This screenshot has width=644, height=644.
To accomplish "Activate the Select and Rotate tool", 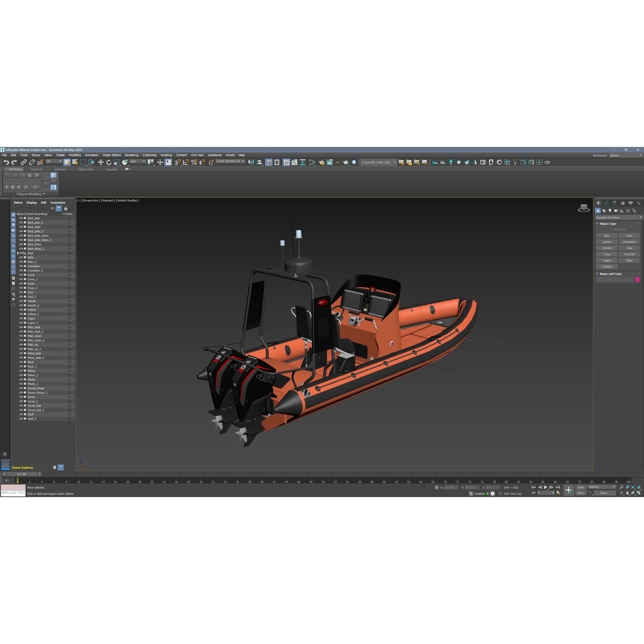I will (x=109, y=162).
